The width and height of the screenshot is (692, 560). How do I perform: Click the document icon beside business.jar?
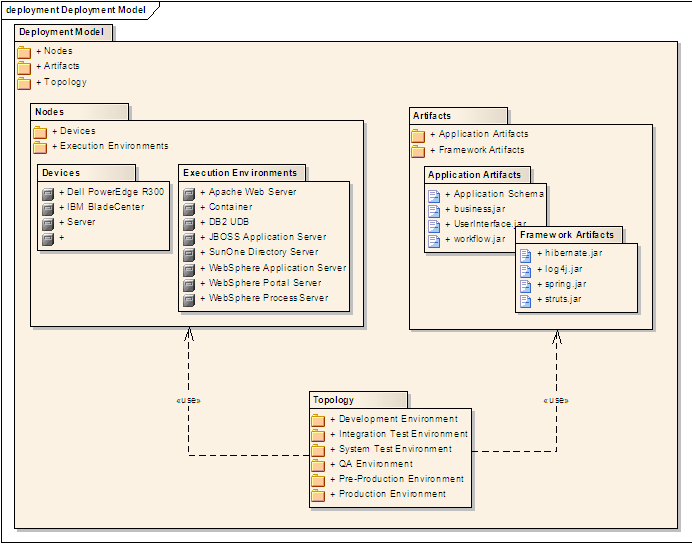click(434, 210)
